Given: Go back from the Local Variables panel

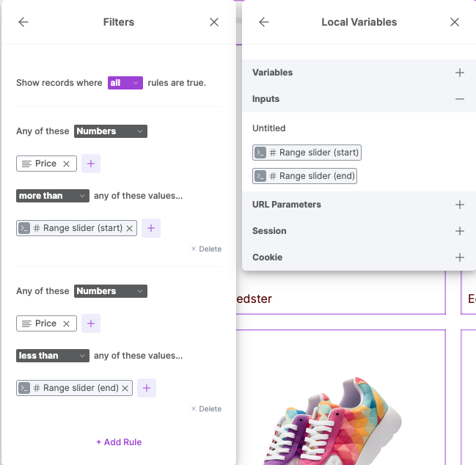Looking at the screenshot, I should click(x=264, y=22).
